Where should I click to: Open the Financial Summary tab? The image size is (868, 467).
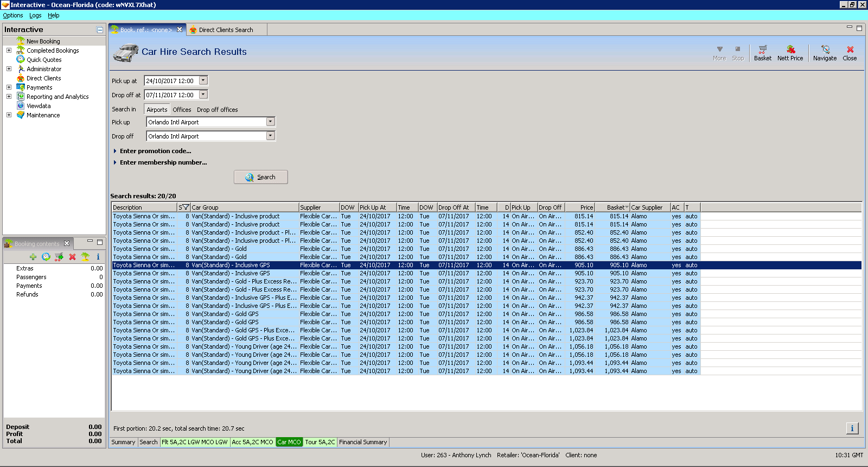tap(363, 442)
